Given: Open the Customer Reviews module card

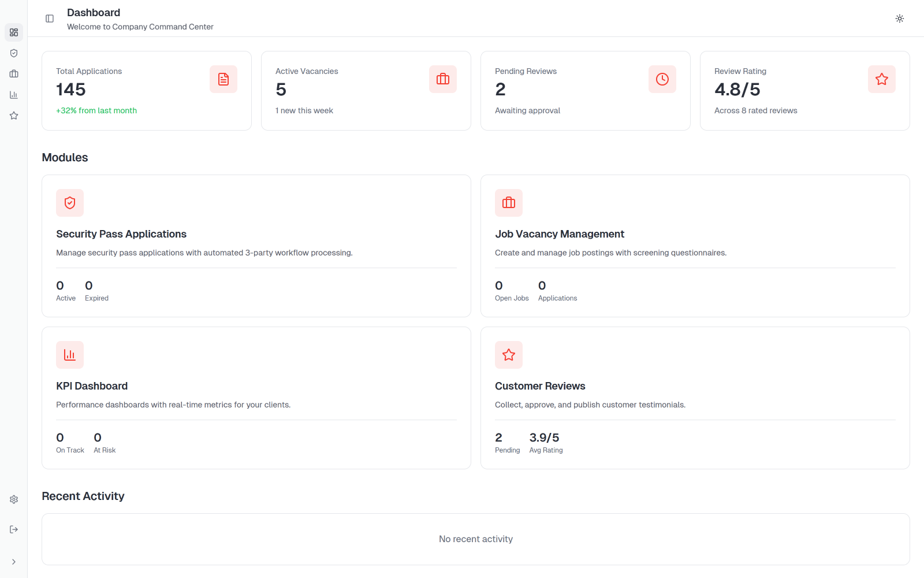Looking at the screenshot, I should coord(695,398).
